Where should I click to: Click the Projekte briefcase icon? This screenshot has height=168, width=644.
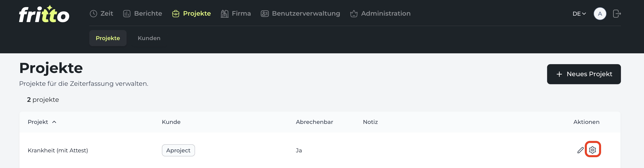coord(176,13)
